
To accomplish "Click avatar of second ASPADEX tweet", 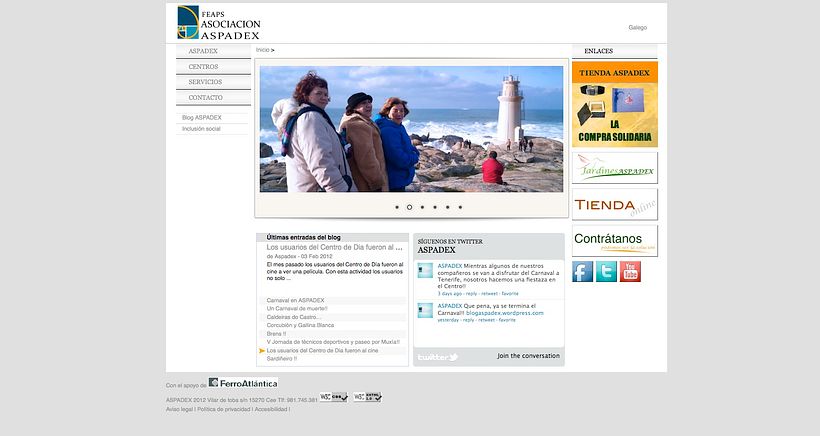I will coord(425,310).
